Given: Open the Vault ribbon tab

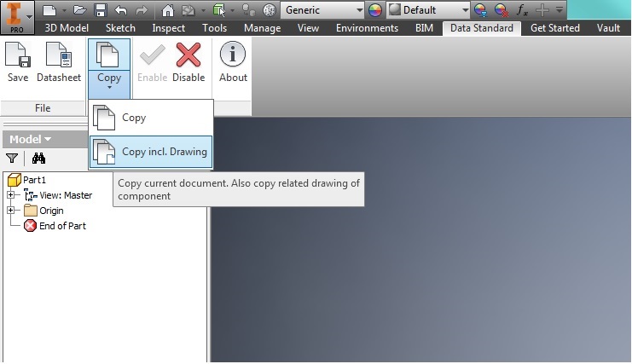Looking at the screenshot, I should coord(608,28).
